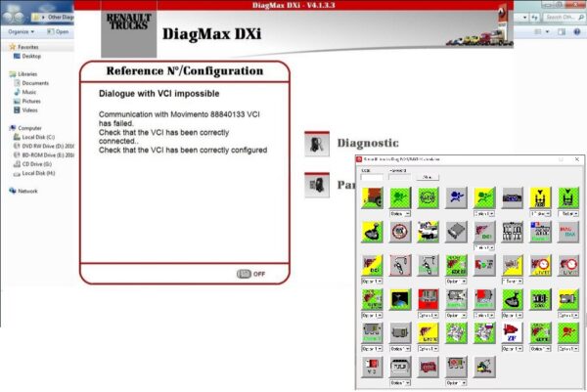Expand dropdown under red background ECU icon

[x=428, y=316]
